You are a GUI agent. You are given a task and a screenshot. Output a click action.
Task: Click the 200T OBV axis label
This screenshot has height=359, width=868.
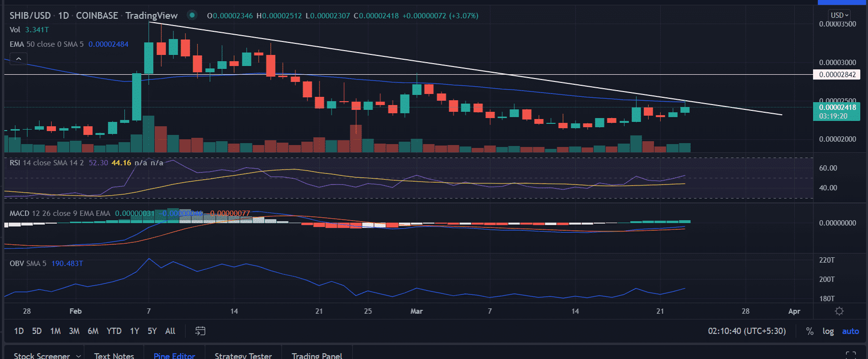[x=827, y=279]
